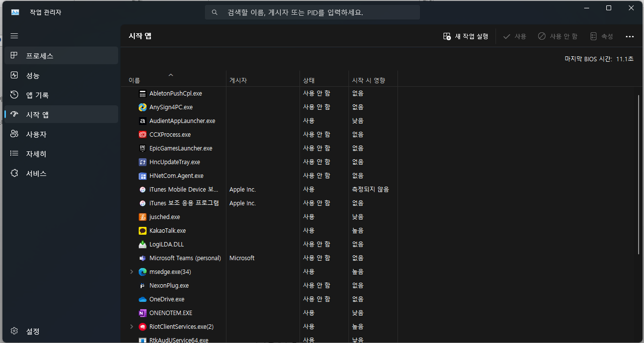Open the 자세히 tab
This screenshot has height=343, width=644.
[x=61, y=153]
